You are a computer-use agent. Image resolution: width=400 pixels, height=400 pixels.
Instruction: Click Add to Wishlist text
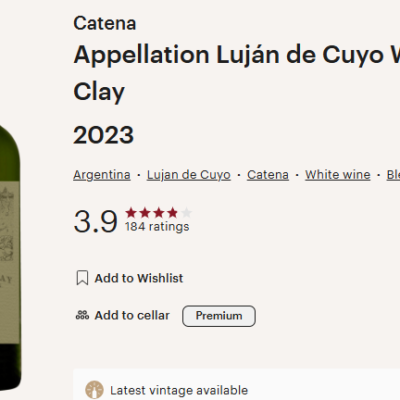(x=139, y=278)
